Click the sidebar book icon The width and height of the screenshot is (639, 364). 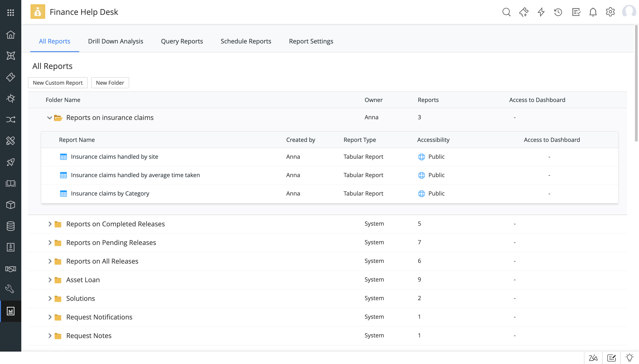coord(10,184)
